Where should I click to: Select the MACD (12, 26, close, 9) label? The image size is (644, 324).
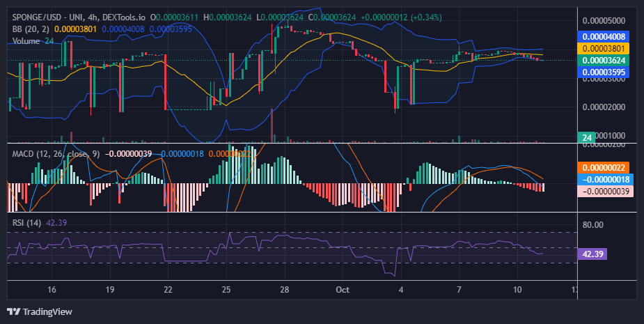click(x=56, y=154)
